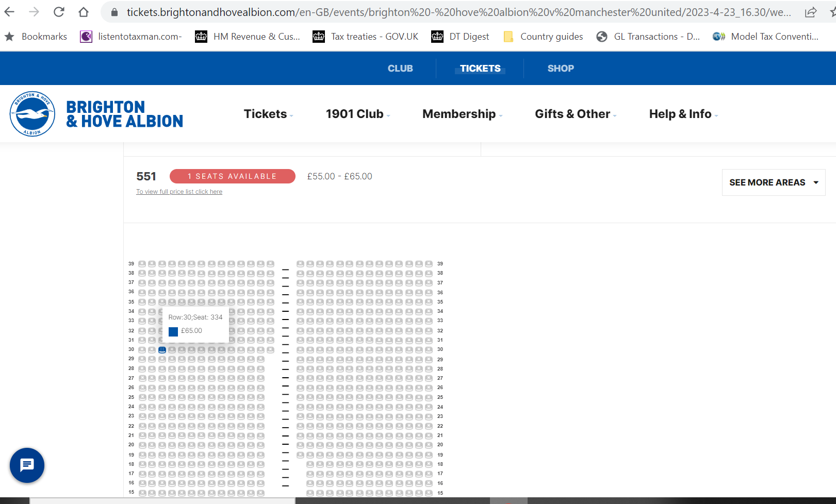This screenshot has height=504, width=836.
Task: Reload the current page
Action: click(59, 12)
